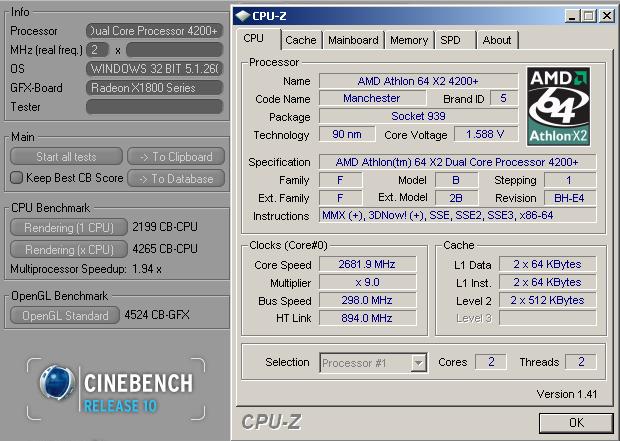The width and height of the screenshot is (620, 441).
Task: Click the Core Speed value 2681.9 MHz
Action: coord(367,264)
